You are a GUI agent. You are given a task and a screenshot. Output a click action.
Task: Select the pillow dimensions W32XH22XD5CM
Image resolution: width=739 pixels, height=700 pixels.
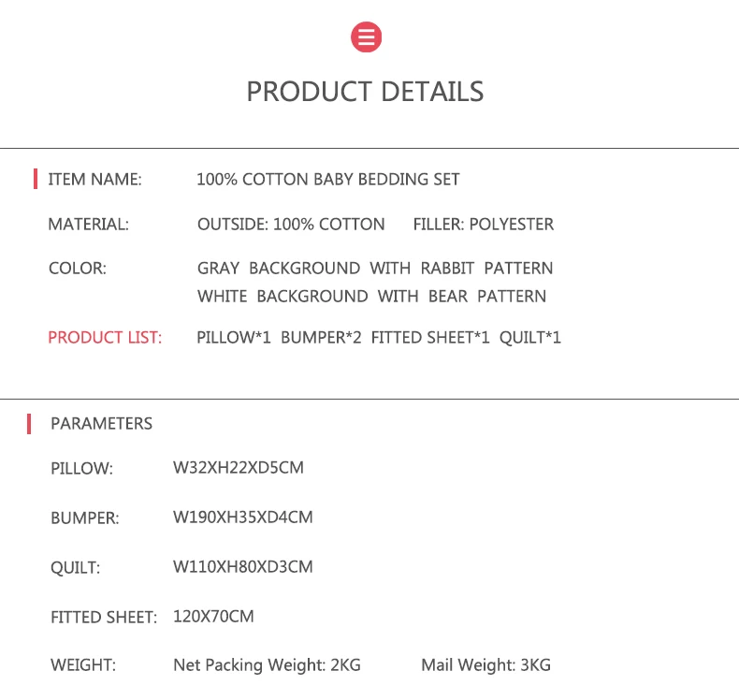tap(239, 467)
